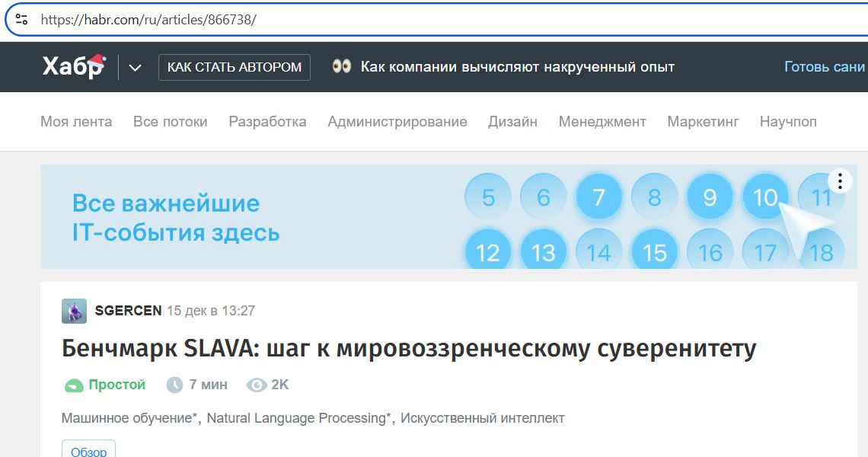This screenshot has height=457, width=868.
Task: Click calendar bubble number 6
Action: point(544,197)
